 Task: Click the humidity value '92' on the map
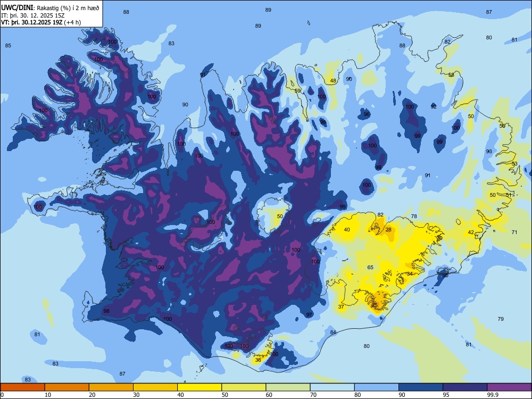(x=434, y=106)
